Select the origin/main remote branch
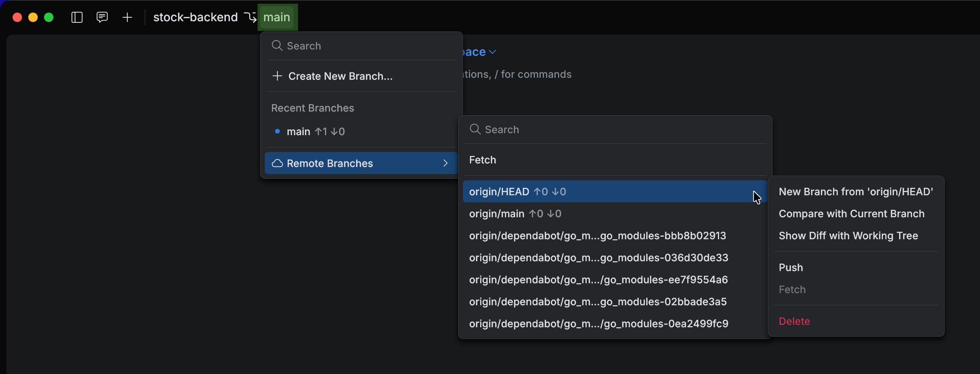The width and height of the screenshot is (980, 374). coord(497,214)
